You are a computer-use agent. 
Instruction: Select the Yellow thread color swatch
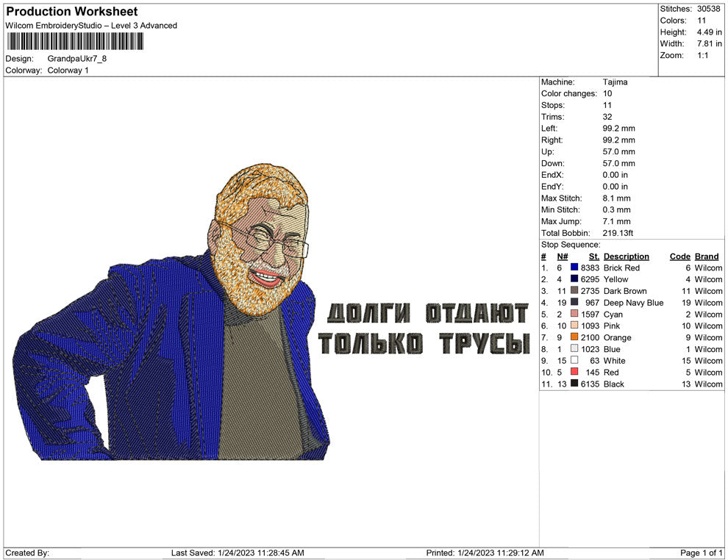click(574, 279)
